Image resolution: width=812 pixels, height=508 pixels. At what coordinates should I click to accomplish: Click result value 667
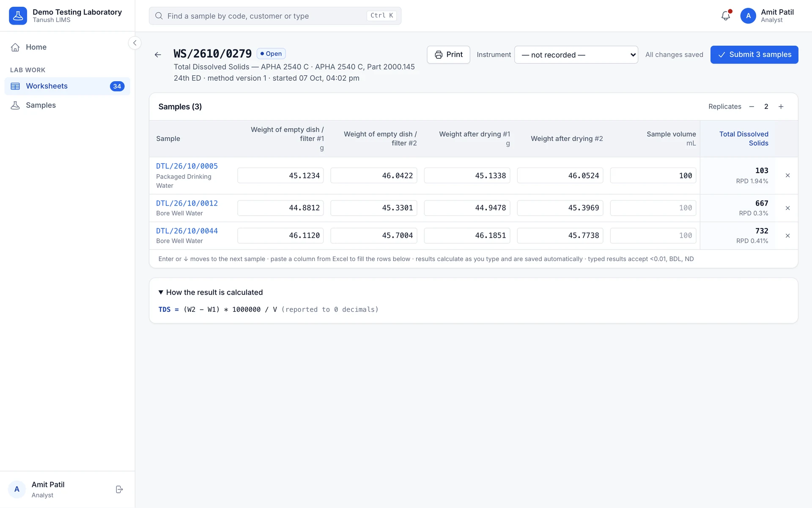pos(762,203)
